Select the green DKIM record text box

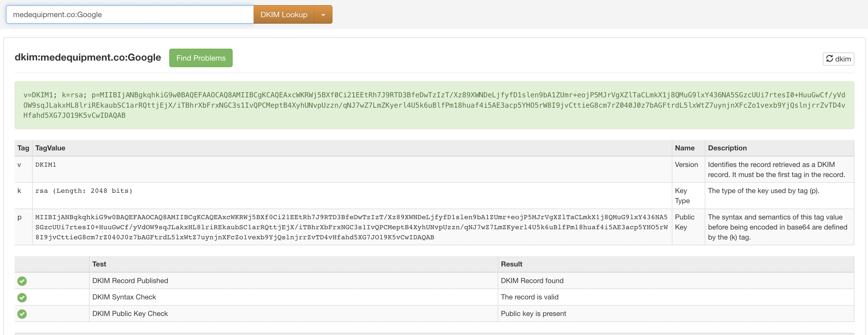pyautogui.click(x=434, y=105)
